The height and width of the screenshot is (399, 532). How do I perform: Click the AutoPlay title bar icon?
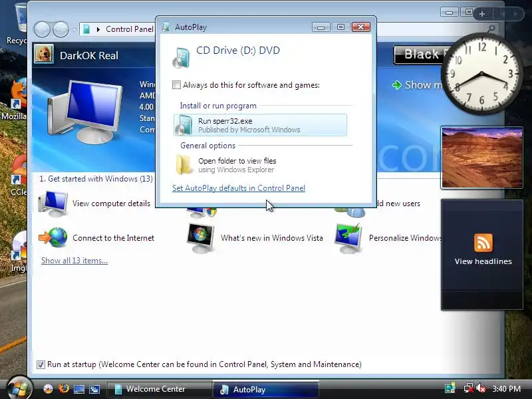[166, 27]
